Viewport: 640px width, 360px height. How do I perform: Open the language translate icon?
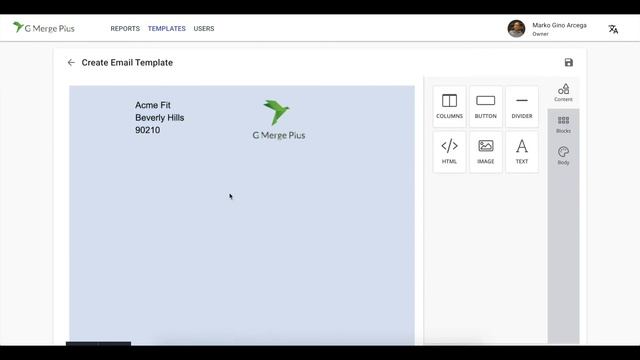pos(613,29)
